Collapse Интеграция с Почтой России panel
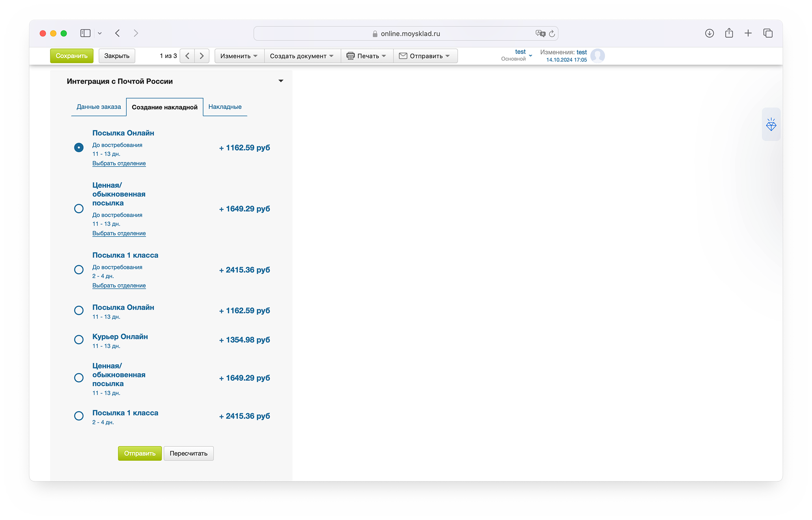 [x=281, y=81]
